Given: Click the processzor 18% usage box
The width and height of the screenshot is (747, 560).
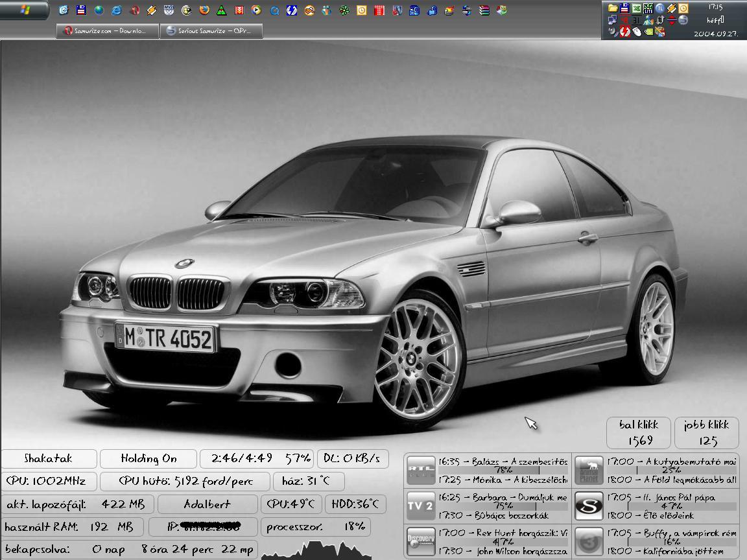Looking at the screenshot, I should point(315,527).
